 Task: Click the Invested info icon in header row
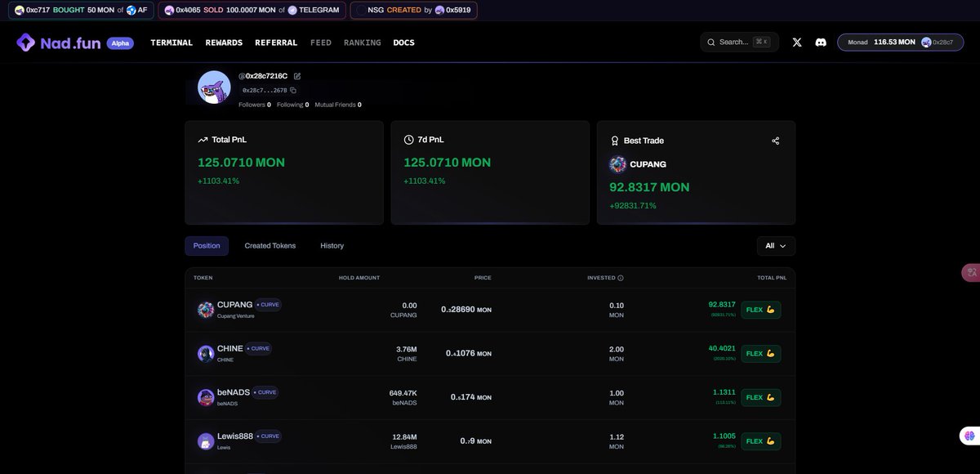[x=621, y=278]
